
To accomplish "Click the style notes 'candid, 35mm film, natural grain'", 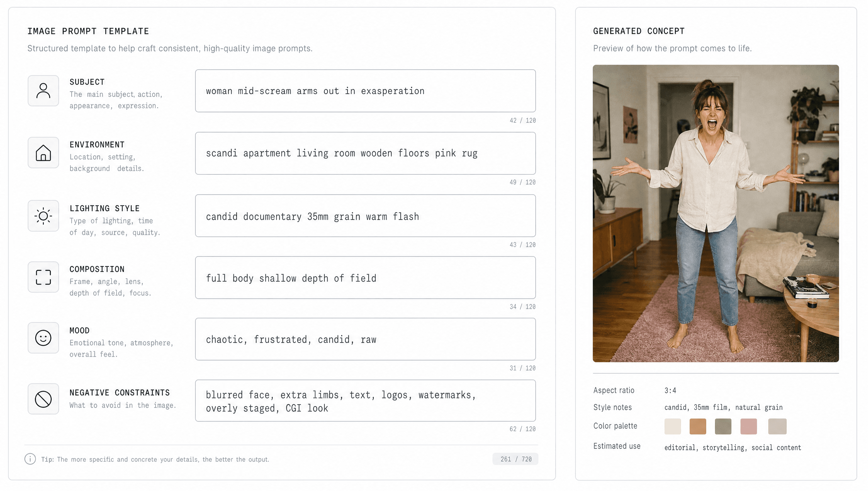I will click(723, 407).
